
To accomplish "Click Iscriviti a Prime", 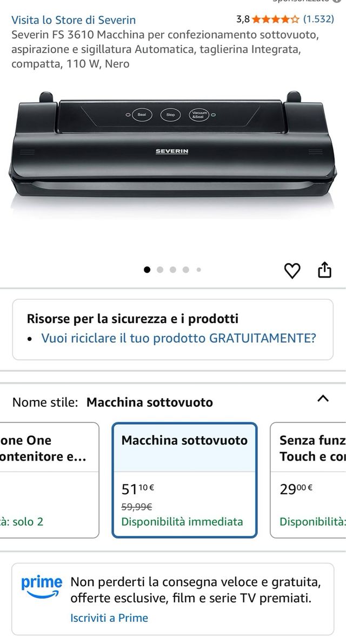I will tap(107, 617).
